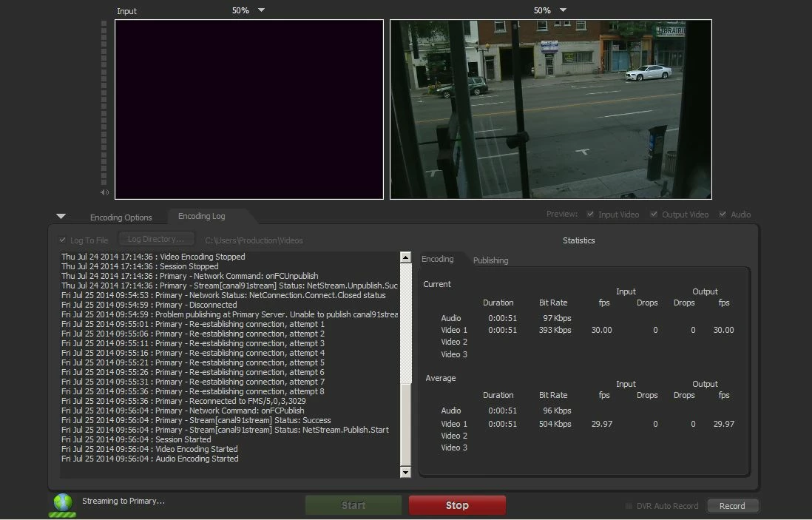
Task: Click the average Video 1 output fps 29.97
Action: pos(723,424)
